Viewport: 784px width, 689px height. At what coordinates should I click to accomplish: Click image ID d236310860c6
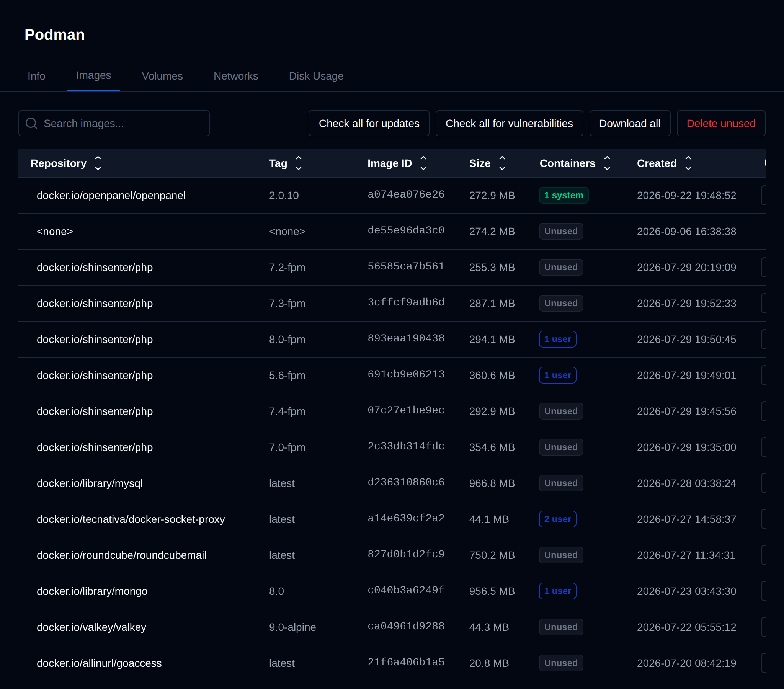(406, 482)
